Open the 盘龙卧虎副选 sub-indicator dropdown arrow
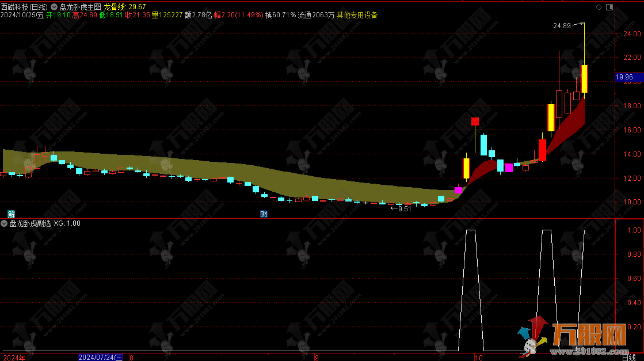This screenshot has height=361, width=644. pos(4,223)
